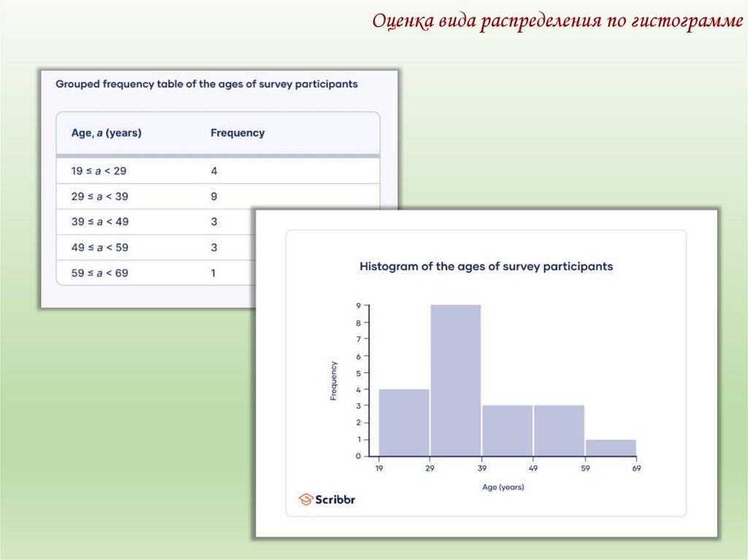
Task: Click x-axis tick label 29
Action: [430, 469]
